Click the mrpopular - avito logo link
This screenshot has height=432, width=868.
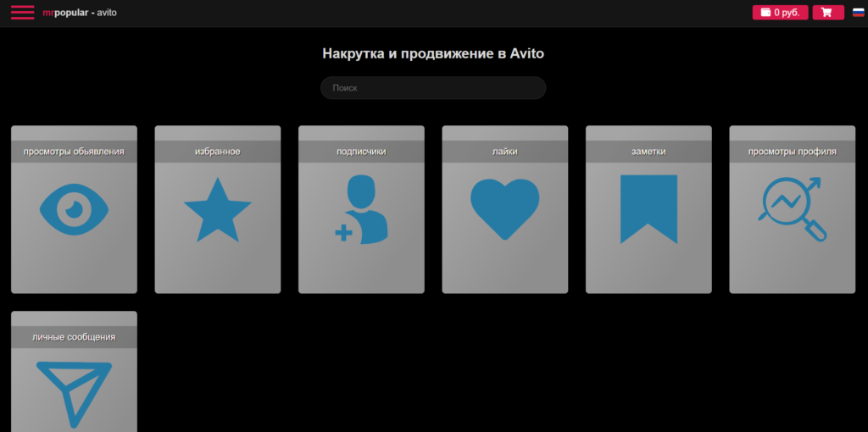click(80, 12)
